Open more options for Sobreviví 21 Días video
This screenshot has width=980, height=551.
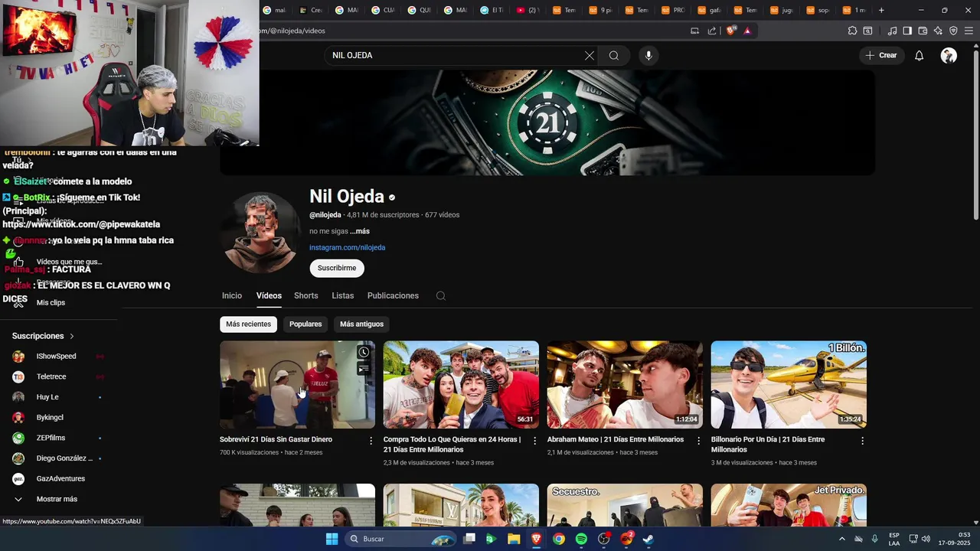click(371, 441)
